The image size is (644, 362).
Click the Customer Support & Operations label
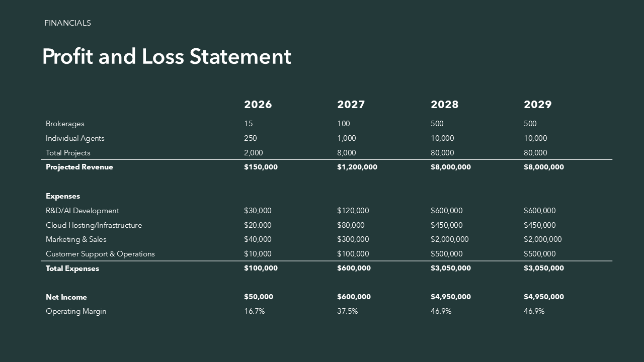(100, 254)
